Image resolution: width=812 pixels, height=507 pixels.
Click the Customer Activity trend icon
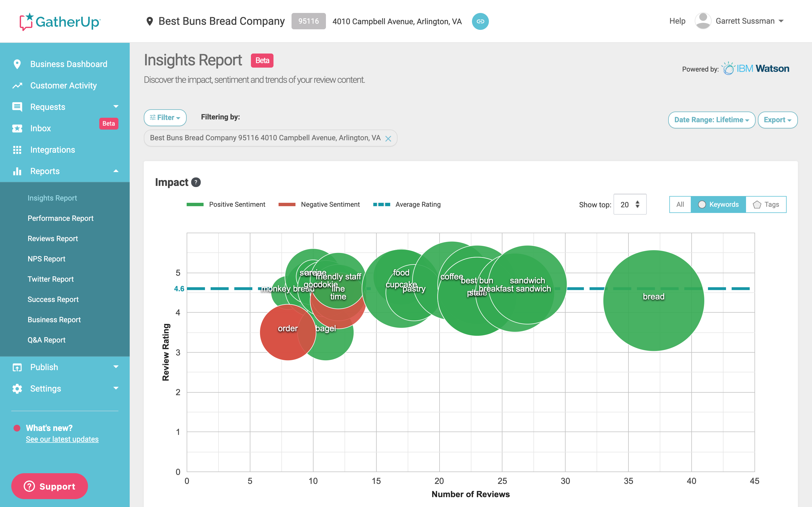pyautogui.click(x=17, y=86)
